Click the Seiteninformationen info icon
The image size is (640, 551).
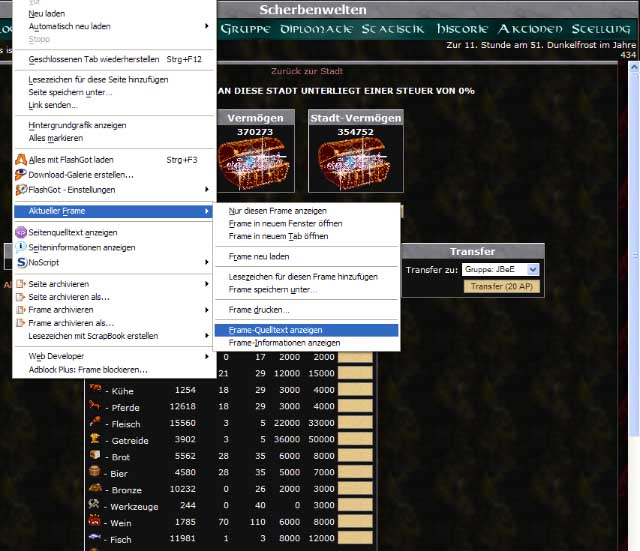tap(21, 247)
